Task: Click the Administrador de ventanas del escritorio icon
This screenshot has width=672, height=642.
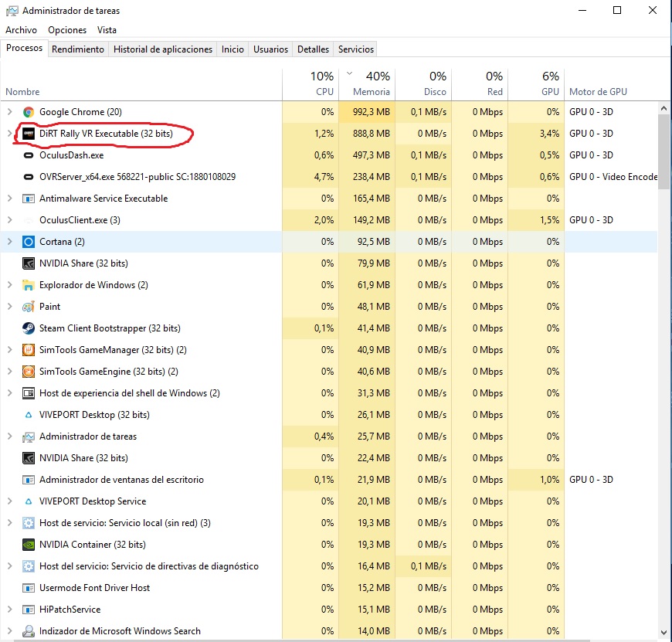Action: click(29, 480)
